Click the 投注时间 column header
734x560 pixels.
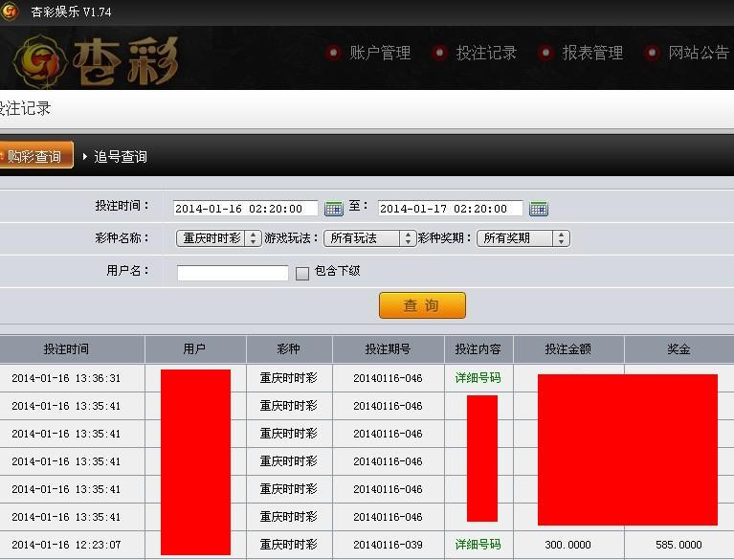[72, 348]
